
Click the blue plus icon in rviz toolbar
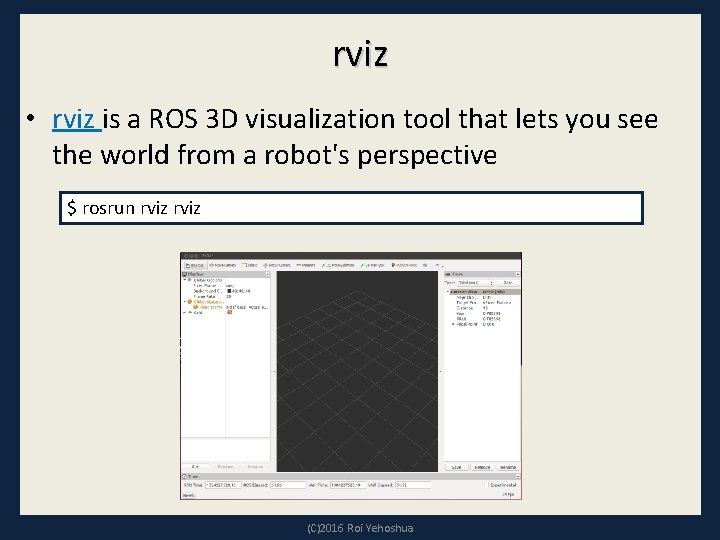point(425,265)
